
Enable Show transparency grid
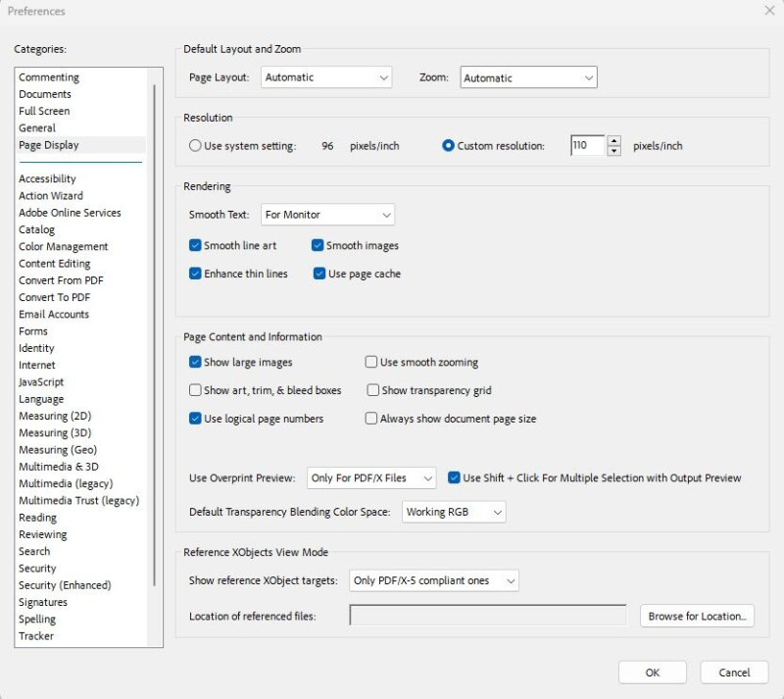pyautogui.click(x=373, y=390)
